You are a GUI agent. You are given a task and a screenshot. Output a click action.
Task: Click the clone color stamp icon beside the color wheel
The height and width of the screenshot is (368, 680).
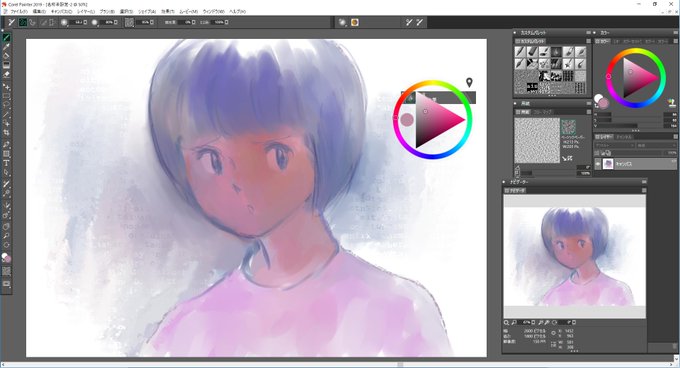coord(672,103)
